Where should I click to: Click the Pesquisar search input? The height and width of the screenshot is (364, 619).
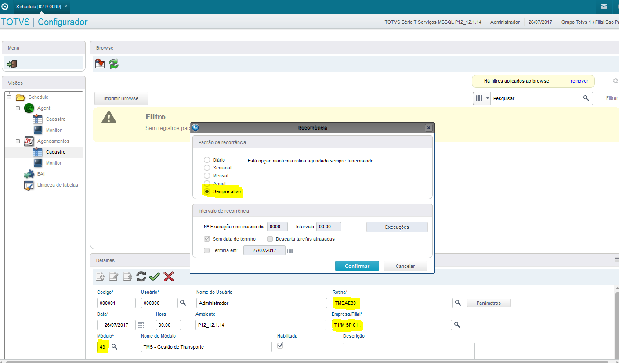[536, 98]
